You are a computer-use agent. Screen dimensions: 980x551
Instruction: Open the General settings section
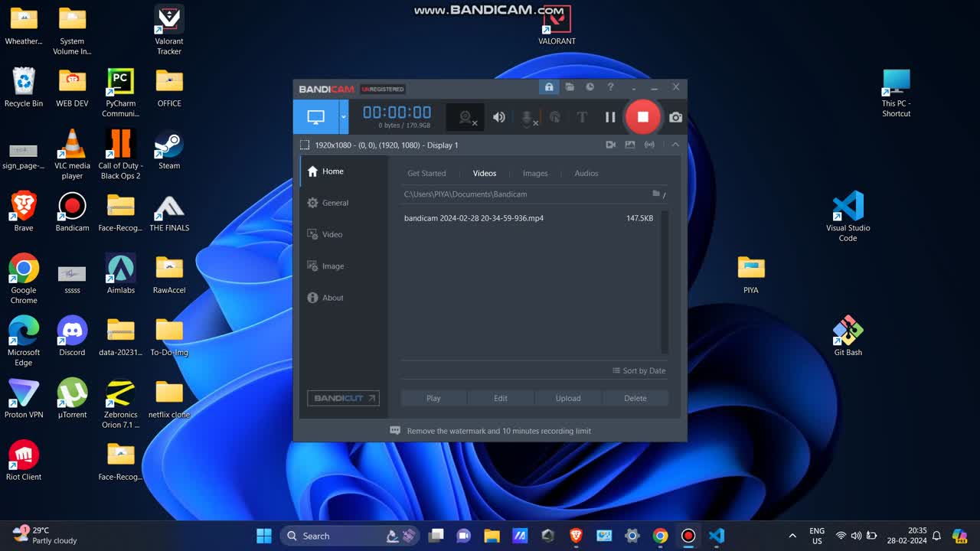click(343, 203)
